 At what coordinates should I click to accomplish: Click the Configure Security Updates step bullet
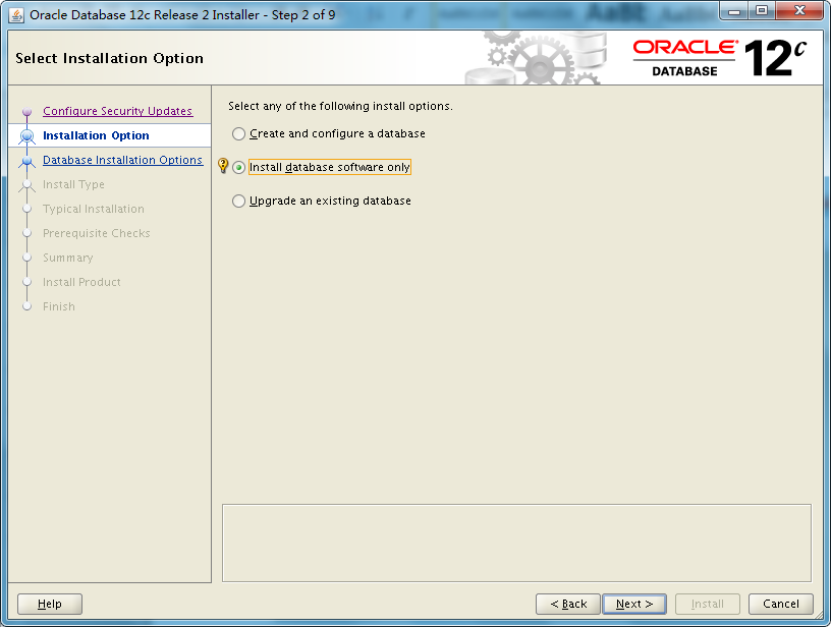(27, 113)
